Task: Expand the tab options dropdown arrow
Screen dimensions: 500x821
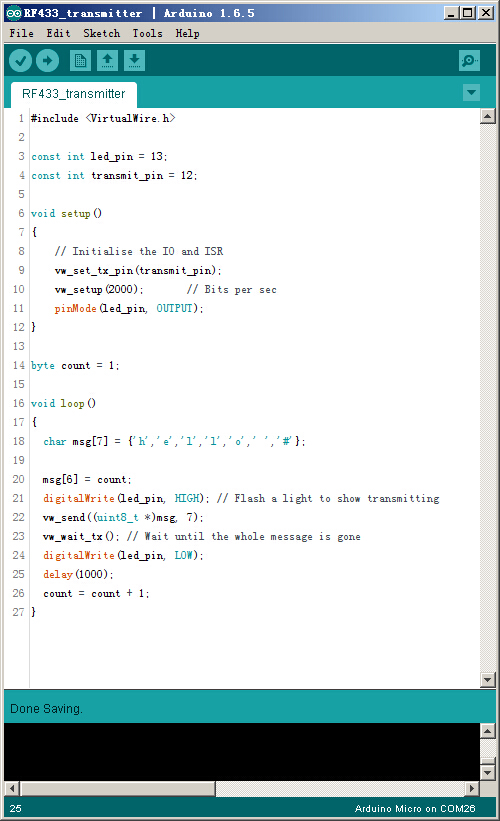Action: [472, 93]
